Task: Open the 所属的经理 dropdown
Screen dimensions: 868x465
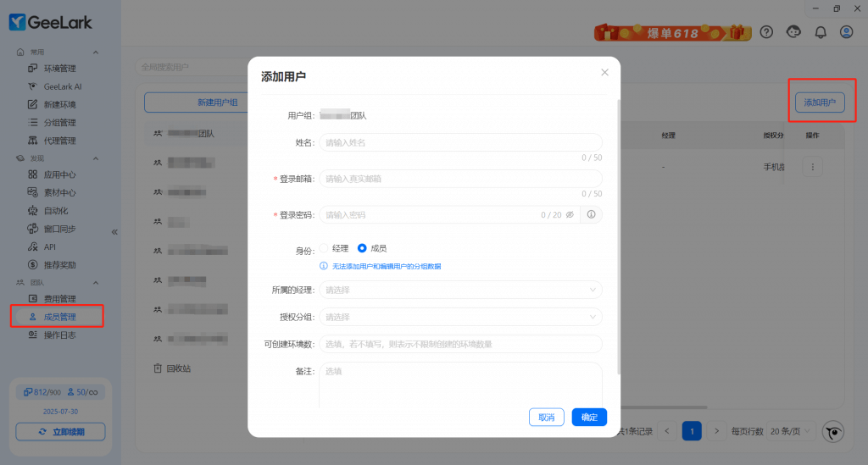Action: coord(460,290)
